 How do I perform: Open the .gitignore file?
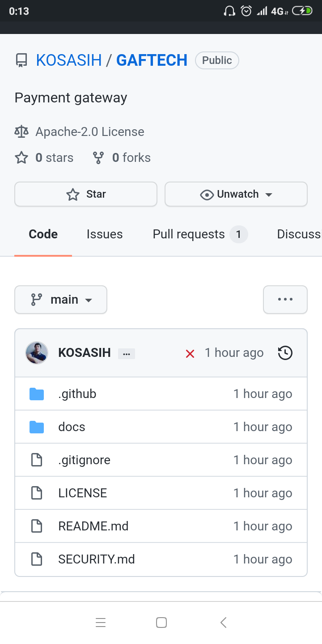84,460
